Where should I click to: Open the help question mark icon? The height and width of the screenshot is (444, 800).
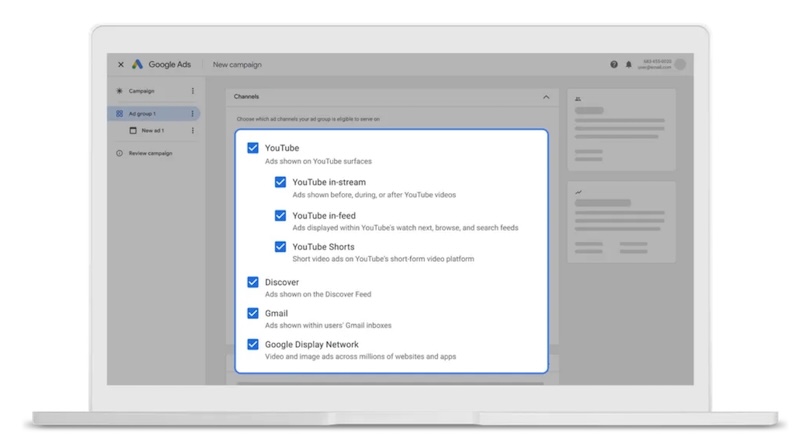point(614,64)
